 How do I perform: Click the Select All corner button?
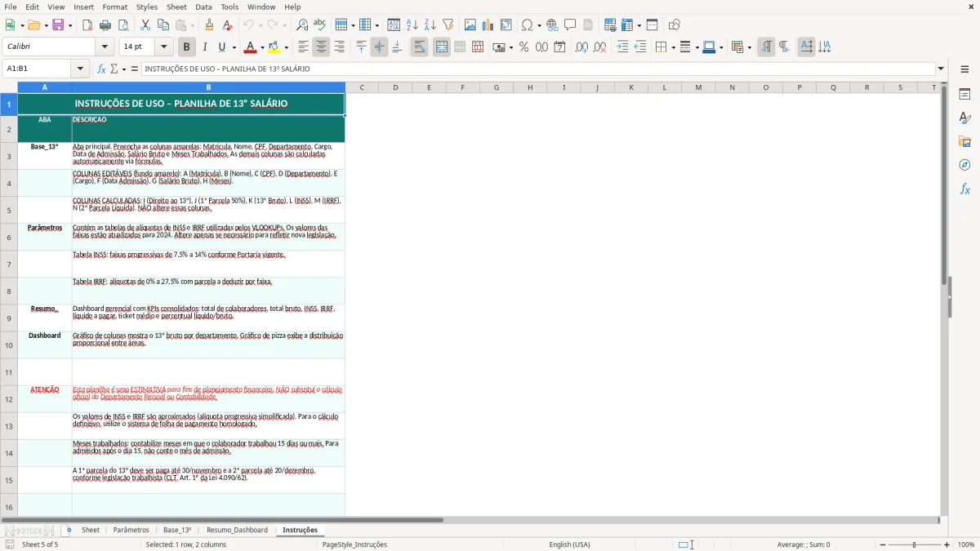9,87
